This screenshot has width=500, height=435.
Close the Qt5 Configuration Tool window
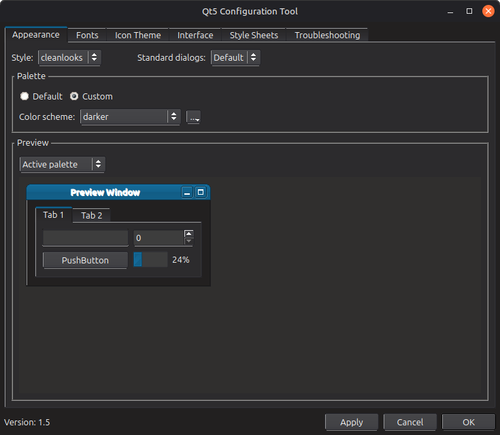pos(488,11)
